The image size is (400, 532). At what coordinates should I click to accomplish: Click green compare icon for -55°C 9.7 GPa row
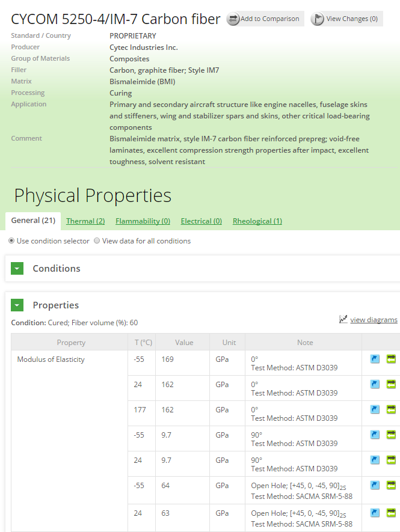click(391, 435)
